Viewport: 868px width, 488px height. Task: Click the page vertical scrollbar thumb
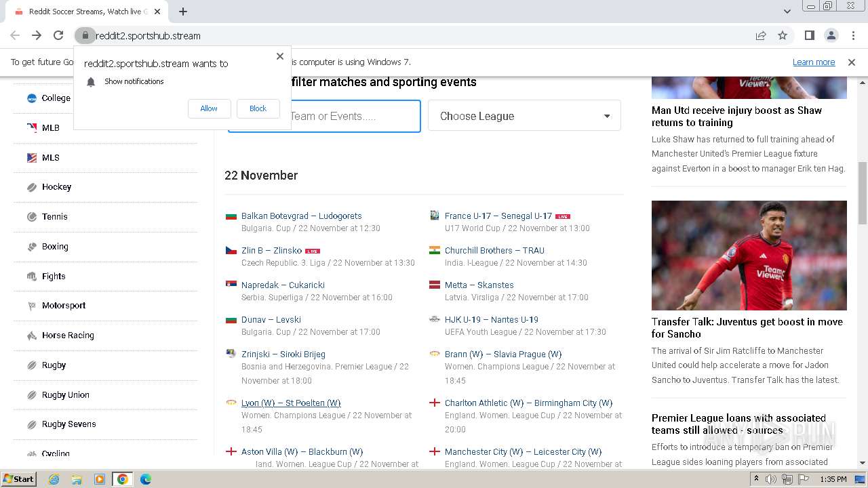(x=863, y=192)
